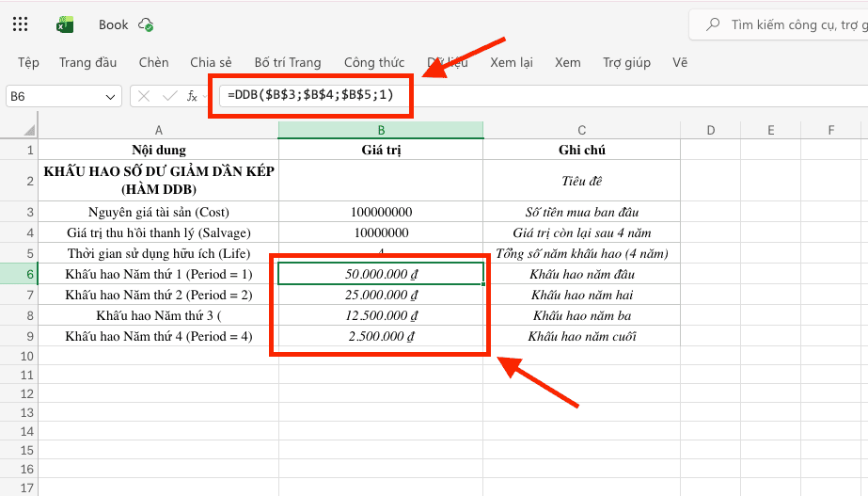Viewport: 868px width, 496px height.
Task: Open the Xem tab
Action: [568, 63]
